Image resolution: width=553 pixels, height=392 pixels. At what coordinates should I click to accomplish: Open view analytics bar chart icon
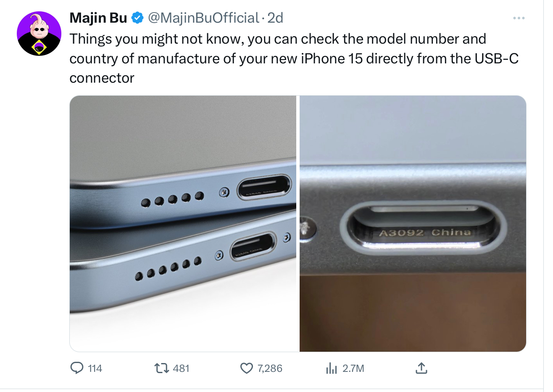[332, 368]
